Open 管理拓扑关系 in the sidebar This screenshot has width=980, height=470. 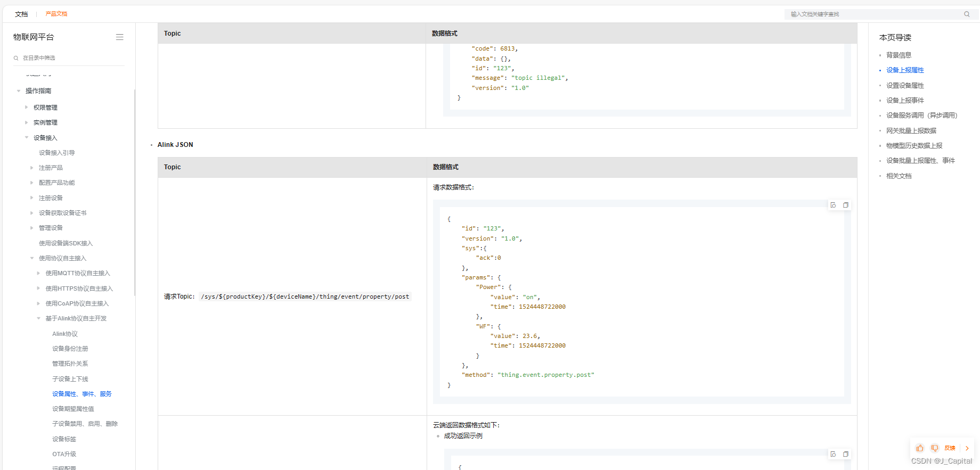[70, 364]
